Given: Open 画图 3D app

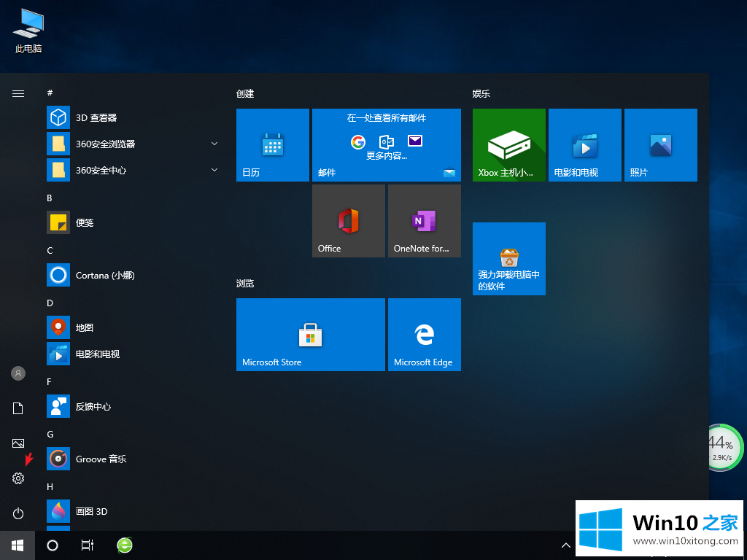Looking at the screenshot, I should click(x=133, y=511).
